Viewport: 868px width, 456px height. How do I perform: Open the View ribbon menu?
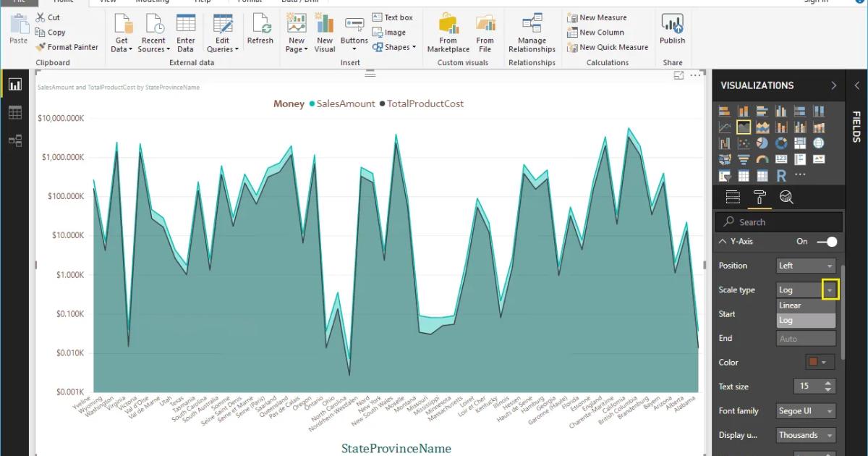(109, 2)
